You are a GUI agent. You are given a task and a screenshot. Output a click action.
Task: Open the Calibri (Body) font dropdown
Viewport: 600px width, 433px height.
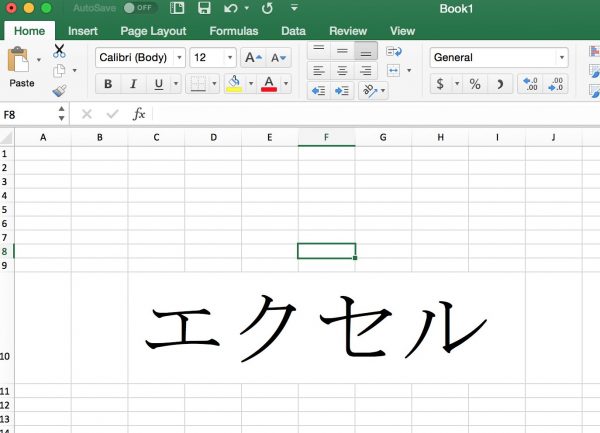pos(140,58)
